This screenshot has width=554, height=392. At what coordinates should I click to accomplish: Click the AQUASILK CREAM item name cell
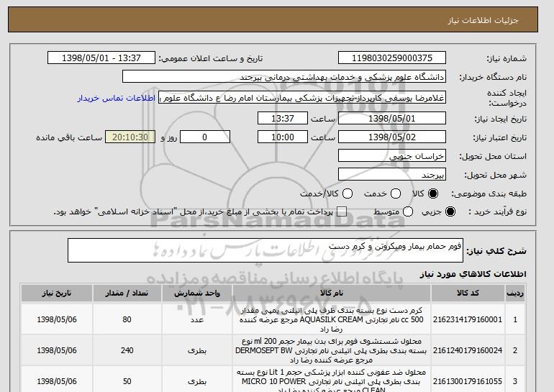[x=332, y=319]
